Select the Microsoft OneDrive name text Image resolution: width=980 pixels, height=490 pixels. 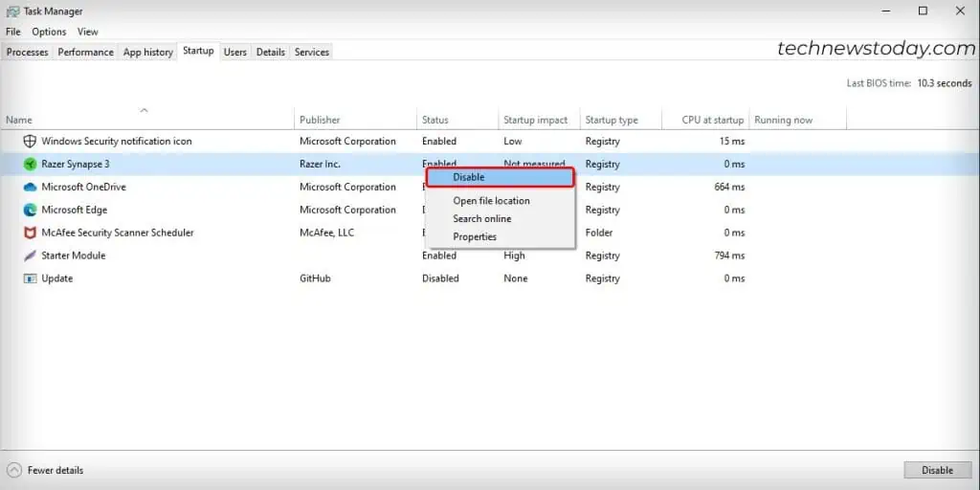click(84, 187)
